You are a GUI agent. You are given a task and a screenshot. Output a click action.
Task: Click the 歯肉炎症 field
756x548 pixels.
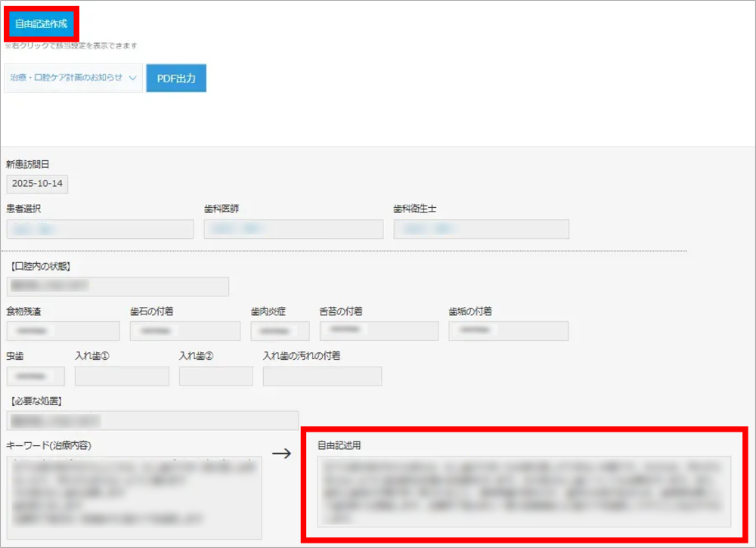[x=280, y=331]
